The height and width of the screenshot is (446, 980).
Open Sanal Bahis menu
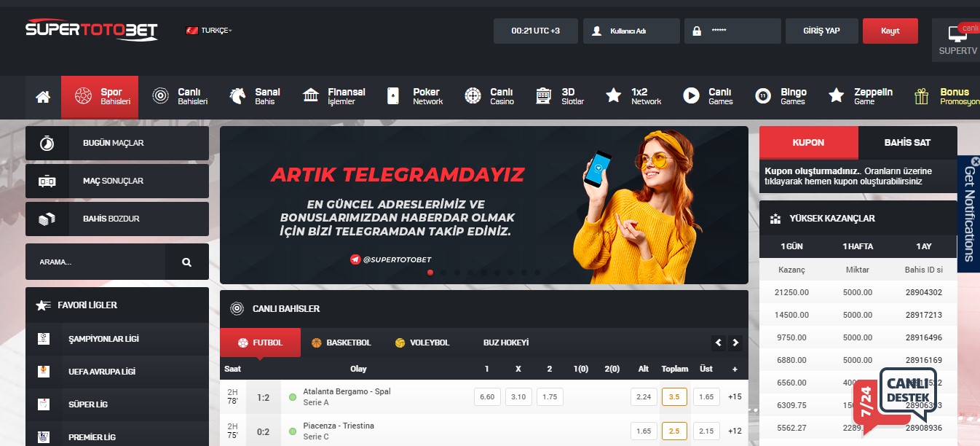click(255, 97)
